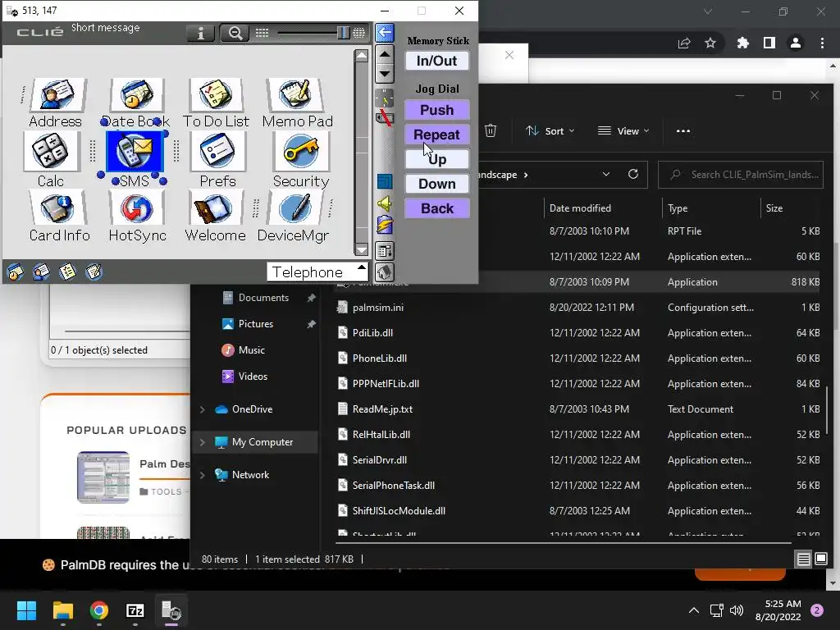Click the Jog Dial Back button
The image size is (840, 630).
[437, 208]
